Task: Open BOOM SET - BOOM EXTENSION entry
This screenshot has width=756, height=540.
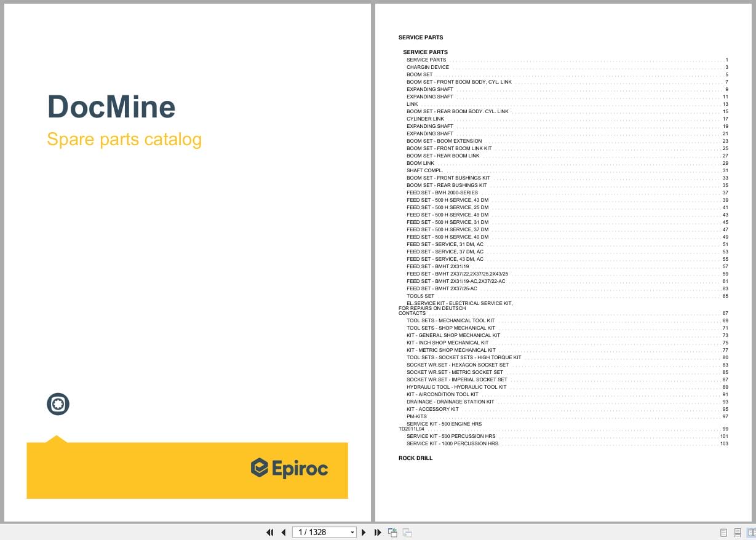Action: (567, 141)
